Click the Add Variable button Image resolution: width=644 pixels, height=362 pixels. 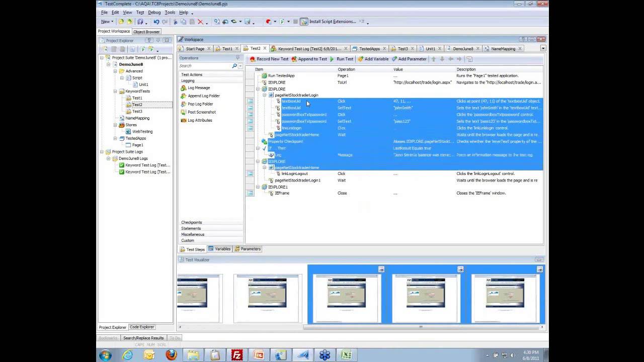tap(373, 59)
